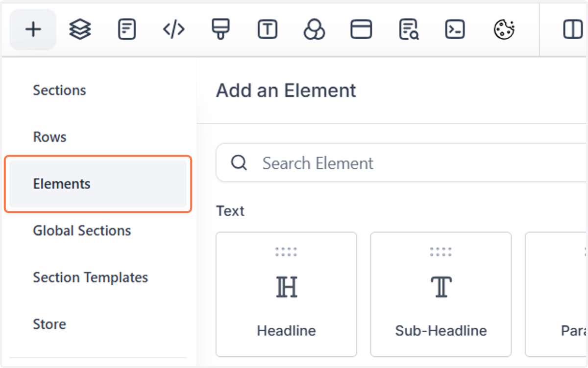This screenshot has height=368, width=588.
Task: Open the page document icon in toolbar
Action: pyautogui.click(x=127, y=30)
